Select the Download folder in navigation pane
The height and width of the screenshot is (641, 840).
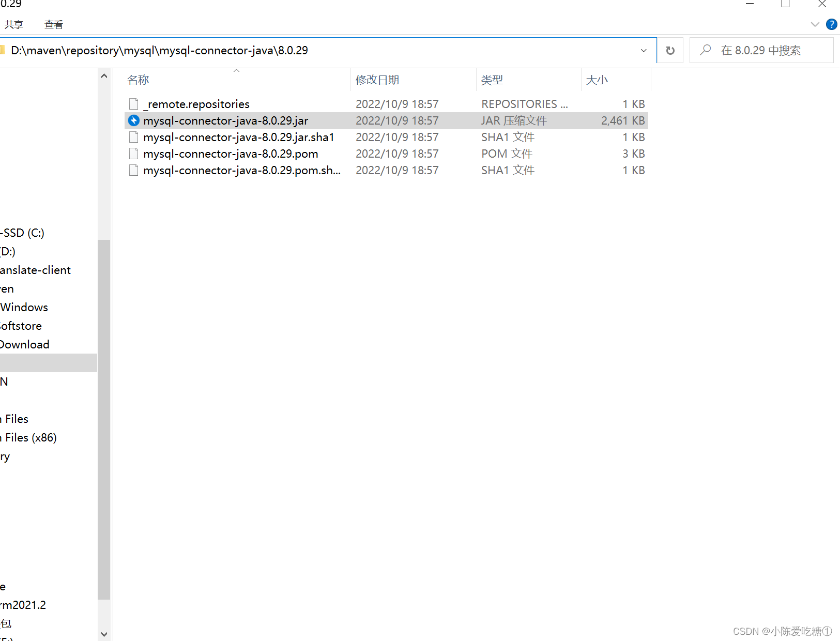[x=25, y=344]
